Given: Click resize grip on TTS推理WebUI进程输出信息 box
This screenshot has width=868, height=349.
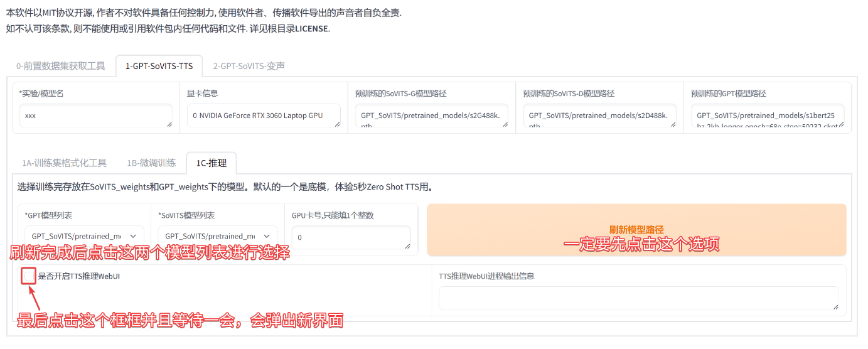Looking at the screenshot, I should [x=835, y=306].
